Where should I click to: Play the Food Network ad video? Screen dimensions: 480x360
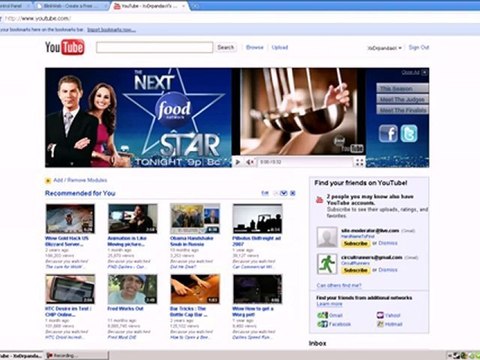click(238, 162)
